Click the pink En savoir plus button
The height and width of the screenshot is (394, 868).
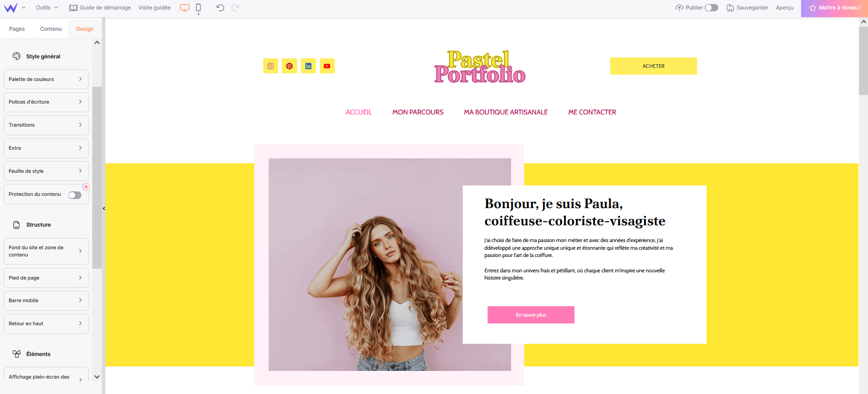[531, 315]
